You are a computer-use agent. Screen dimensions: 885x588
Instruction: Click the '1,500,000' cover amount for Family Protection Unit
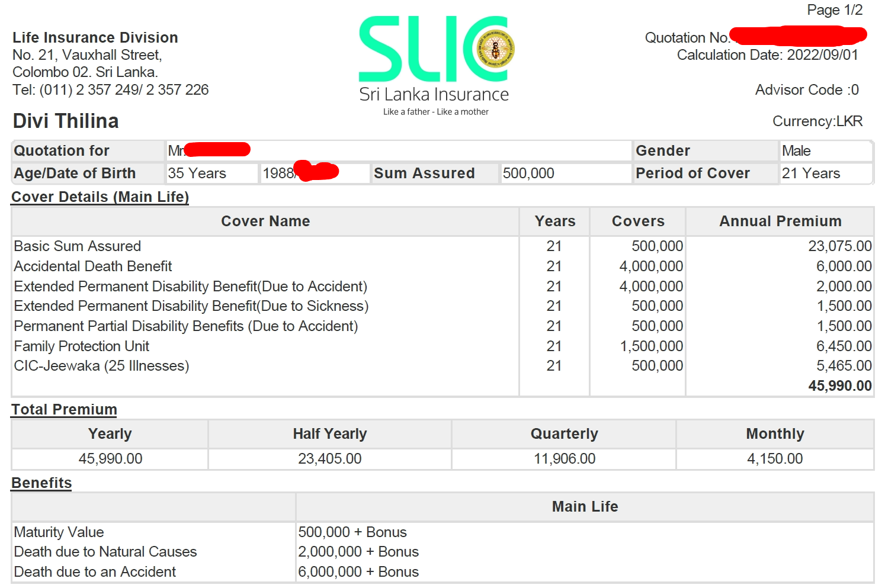tap(652, 346)
